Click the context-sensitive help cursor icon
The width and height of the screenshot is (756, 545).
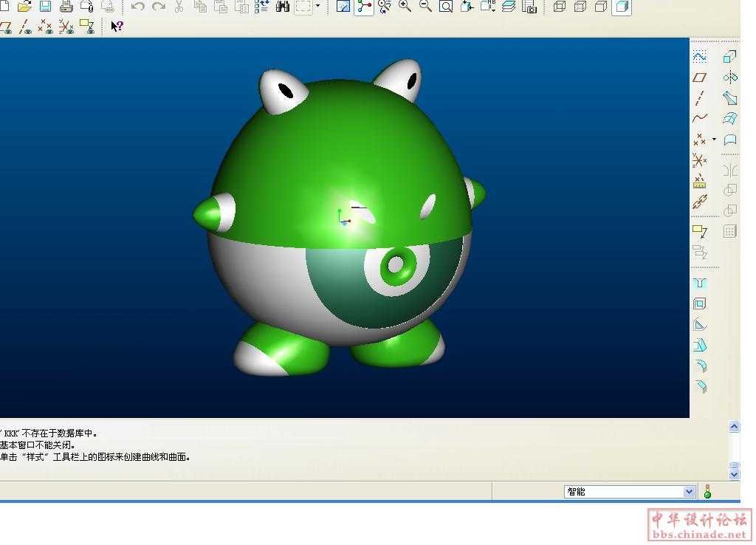117,26
